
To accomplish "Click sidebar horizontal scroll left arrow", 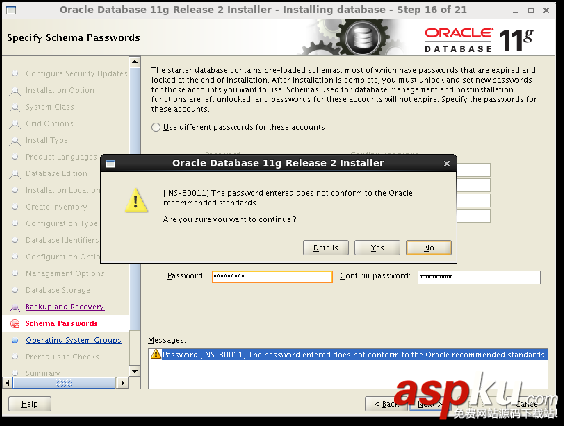I will pyautogui.click(x=7, y=383).
